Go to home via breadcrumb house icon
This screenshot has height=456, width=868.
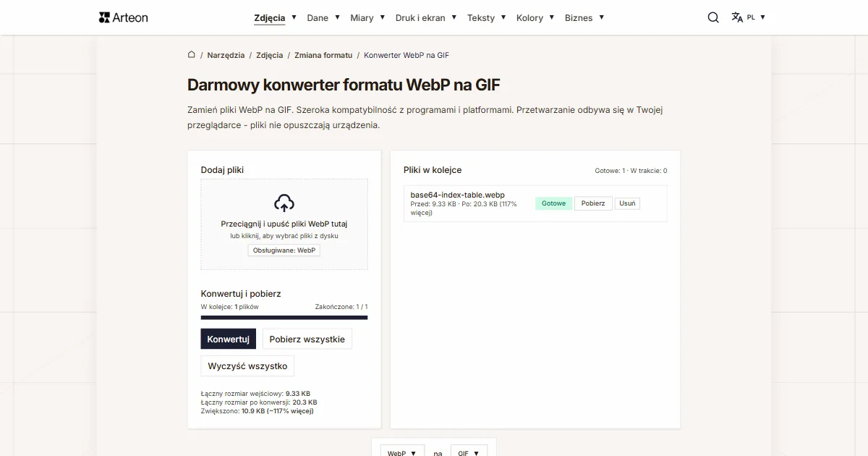(x=192, y=55)
